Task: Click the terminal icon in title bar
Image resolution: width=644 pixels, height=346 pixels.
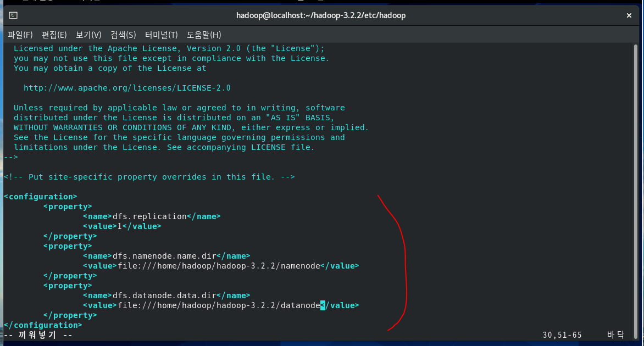Action: pyautogui.click(x=13, y=15)
